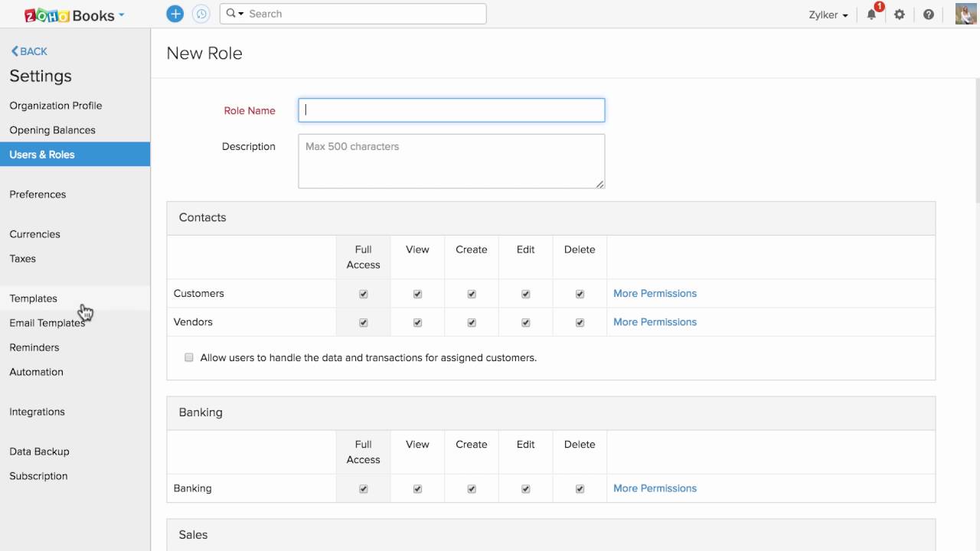Open Taxes settings
The width and height of the screenshot is (980, 551).
point(23,259)
